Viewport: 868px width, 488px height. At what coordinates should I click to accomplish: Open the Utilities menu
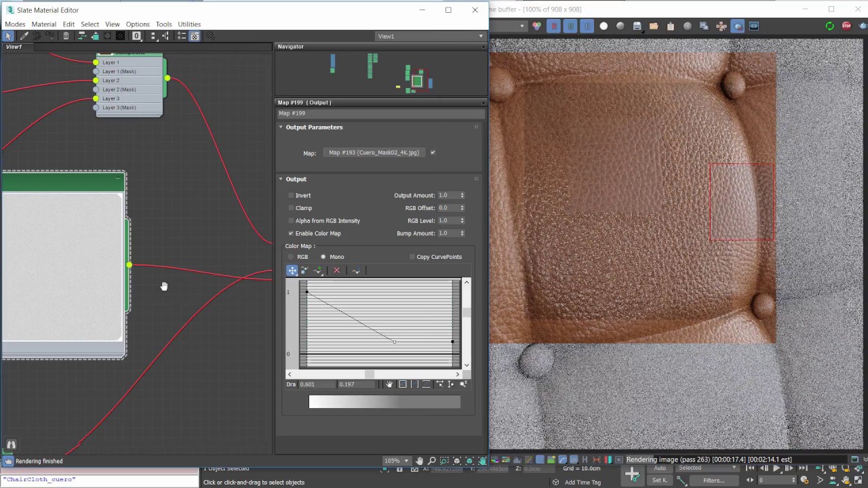[189, 24]
